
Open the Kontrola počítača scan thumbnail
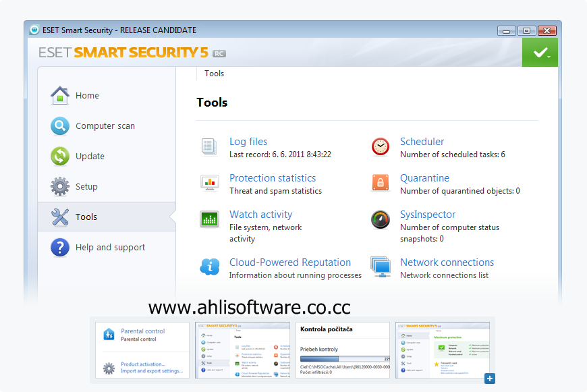(343, 350)
